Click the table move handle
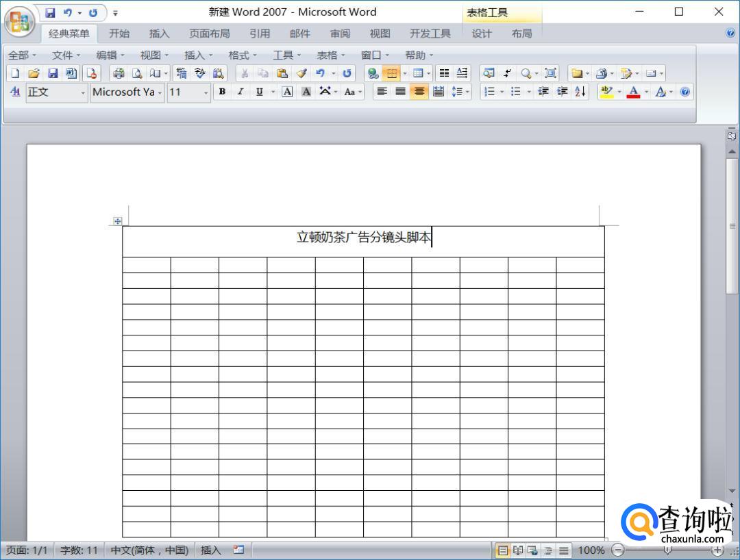740x560 pixels. [118, 220]
